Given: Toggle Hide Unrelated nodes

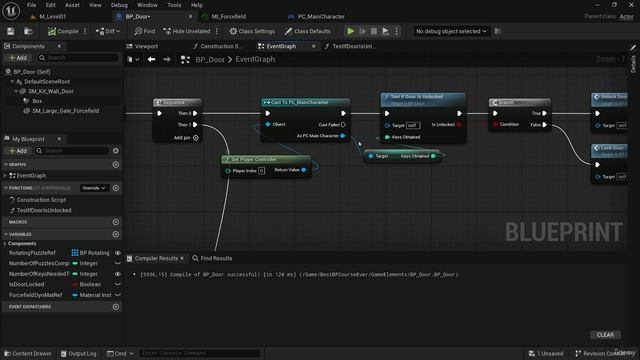Looking at the screenshot, I should (x=187, y=31).
